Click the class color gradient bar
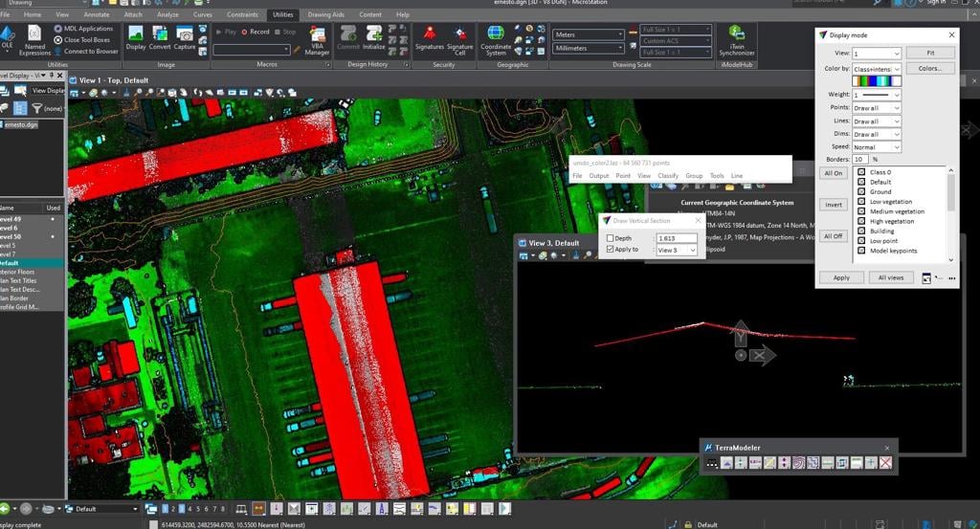980x529 pixels. 877,81
